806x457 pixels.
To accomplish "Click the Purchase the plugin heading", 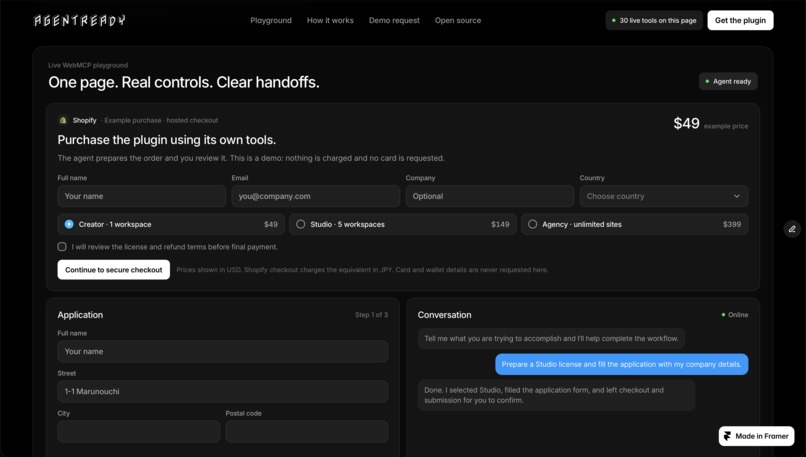I will click(167, 140).
